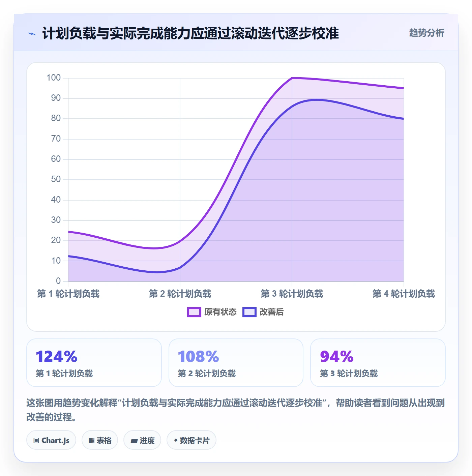The width and height of the screenshot is (472, 476).
Task: Click the 第 4 轮计划负载 x-axis label
Action: click(404, 294)
